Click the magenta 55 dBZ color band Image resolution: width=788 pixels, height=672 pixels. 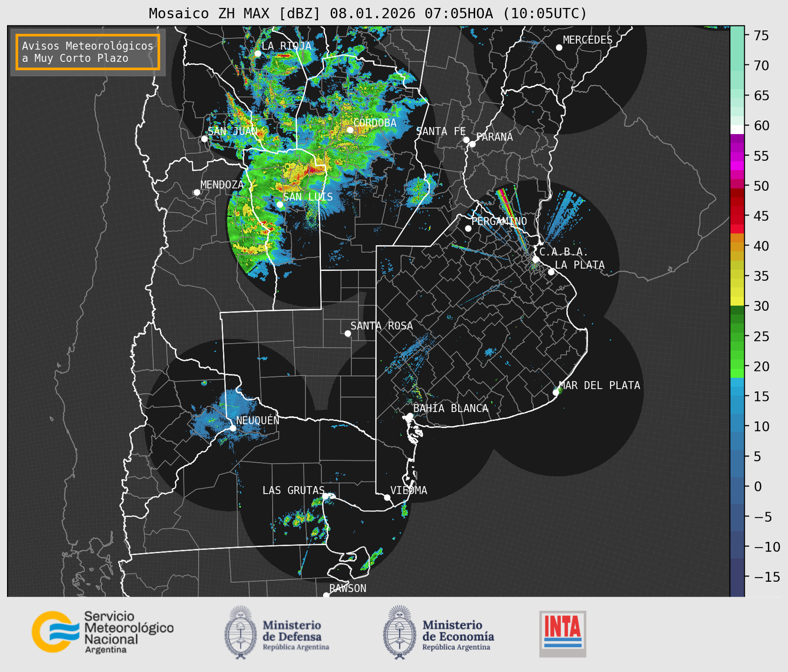737,156
